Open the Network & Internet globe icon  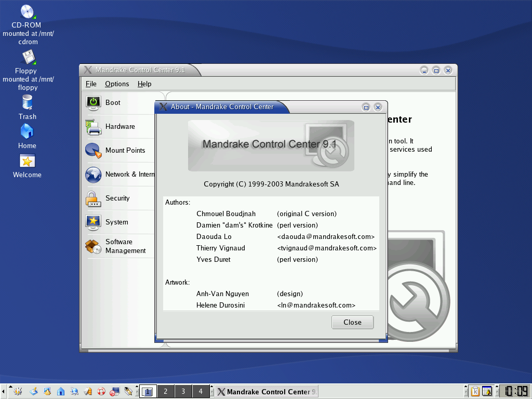click(x=94, y=175)
